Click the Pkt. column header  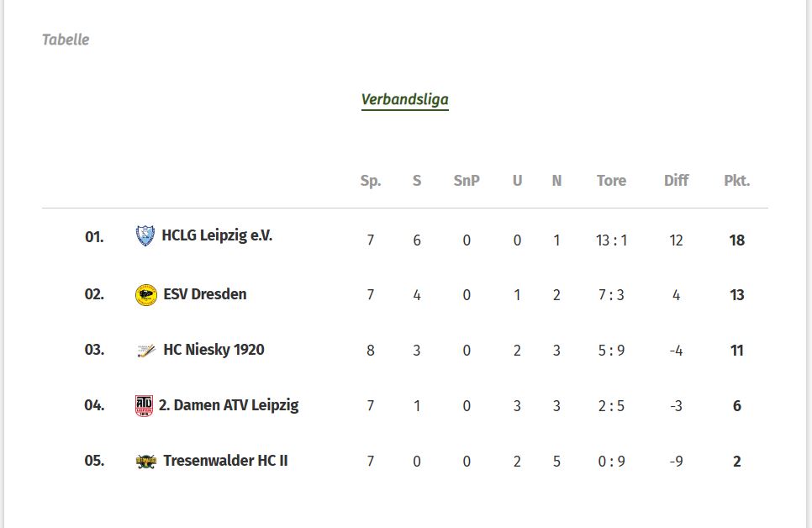click(x=737, y=180)
